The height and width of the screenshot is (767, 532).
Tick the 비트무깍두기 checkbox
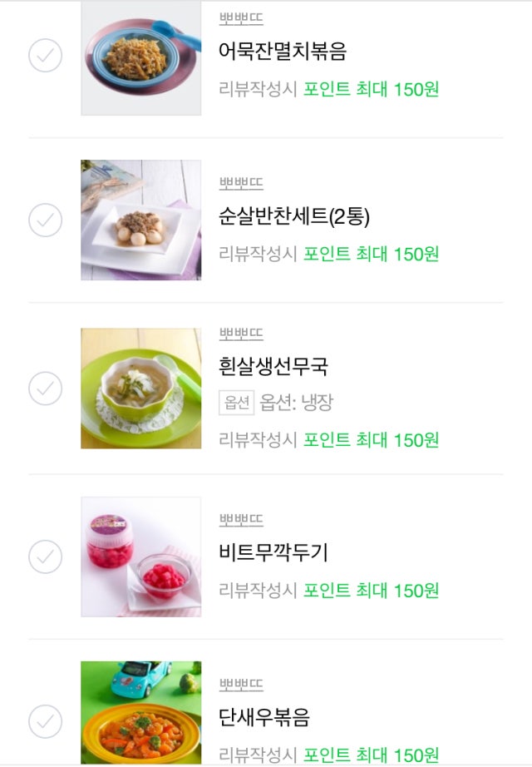point(46,557)
